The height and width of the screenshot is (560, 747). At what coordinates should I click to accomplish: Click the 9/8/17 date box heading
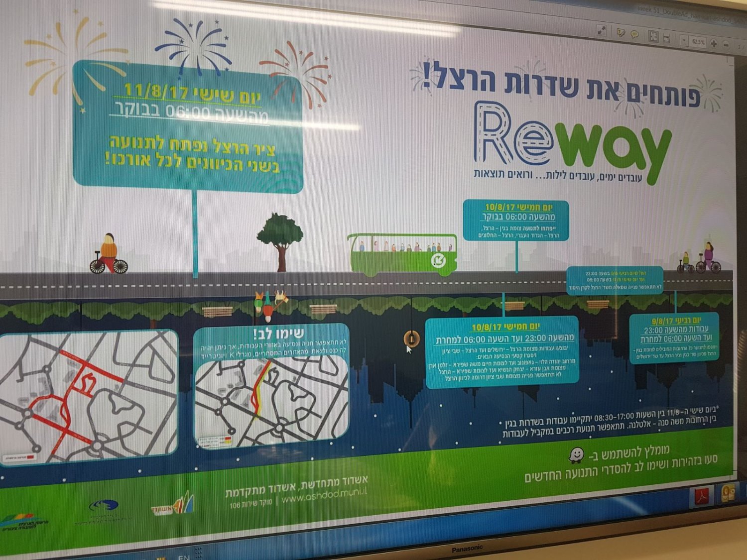tap(676, 321)
